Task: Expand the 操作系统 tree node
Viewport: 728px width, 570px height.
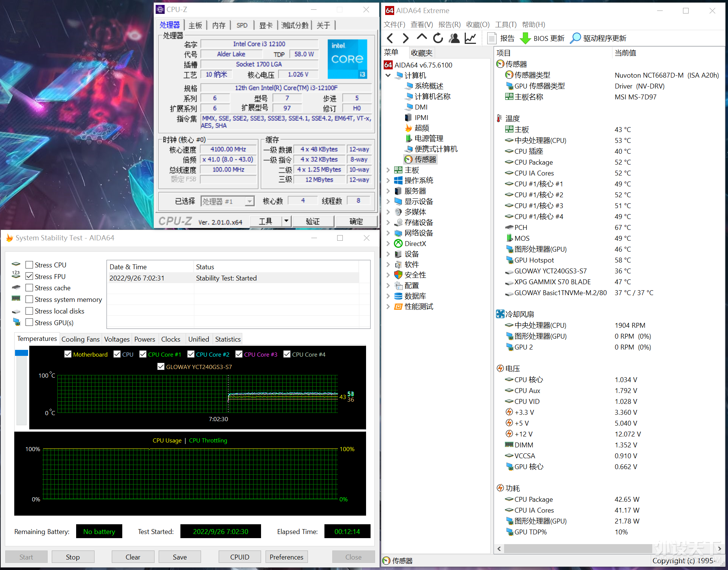Action: pos(388,180)
